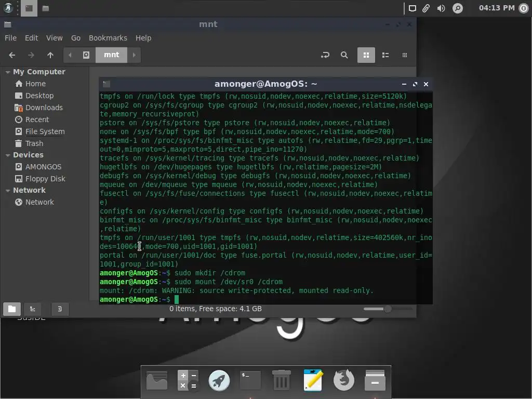Show places sidebar button in status bar
This screenshot has height=399, width=532.
(12, 309)
